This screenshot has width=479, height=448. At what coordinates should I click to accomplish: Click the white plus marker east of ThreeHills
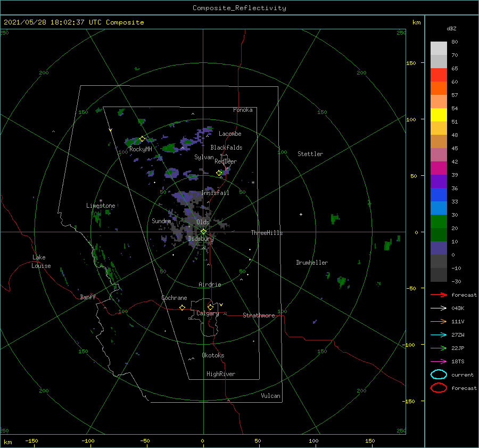pyautogui.click(x=301, y=214)
